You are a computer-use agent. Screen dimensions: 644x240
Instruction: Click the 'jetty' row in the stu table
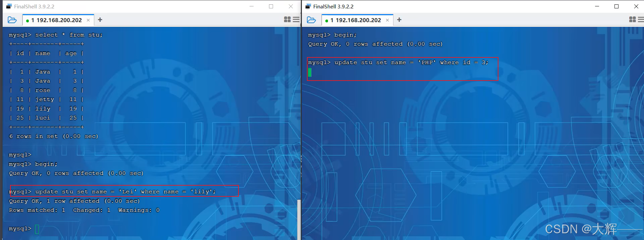(x=46, y=99)
